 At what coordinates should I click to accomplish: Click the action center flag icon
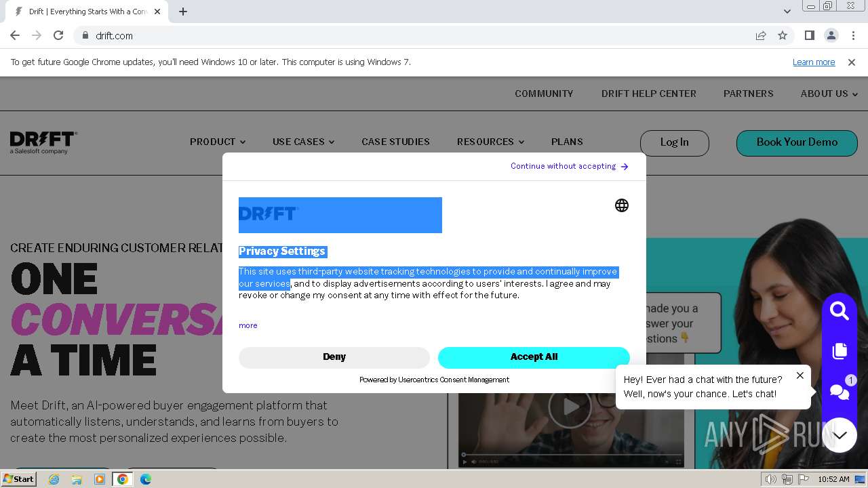tap(803, 479)
